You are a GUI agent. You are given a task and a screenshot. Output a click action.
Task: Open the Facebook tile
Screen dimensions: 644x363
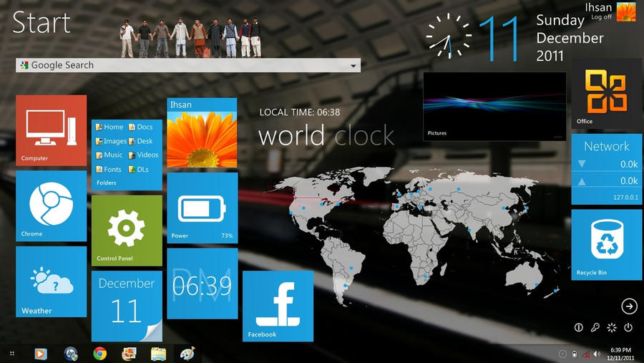coord(278,306)
